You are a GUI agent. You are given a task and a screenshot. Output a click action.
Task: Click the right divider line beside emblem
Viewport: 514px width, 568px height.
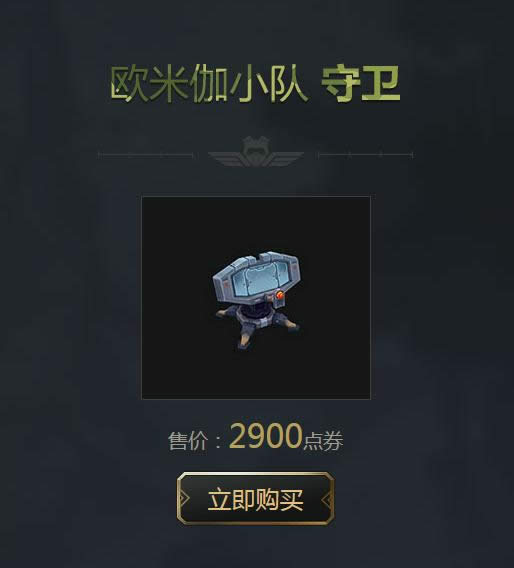tap(365, 155)
